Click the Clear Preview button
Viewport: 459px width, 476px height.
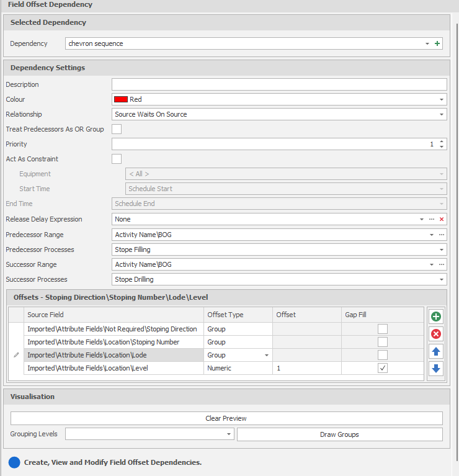[226, 418]
